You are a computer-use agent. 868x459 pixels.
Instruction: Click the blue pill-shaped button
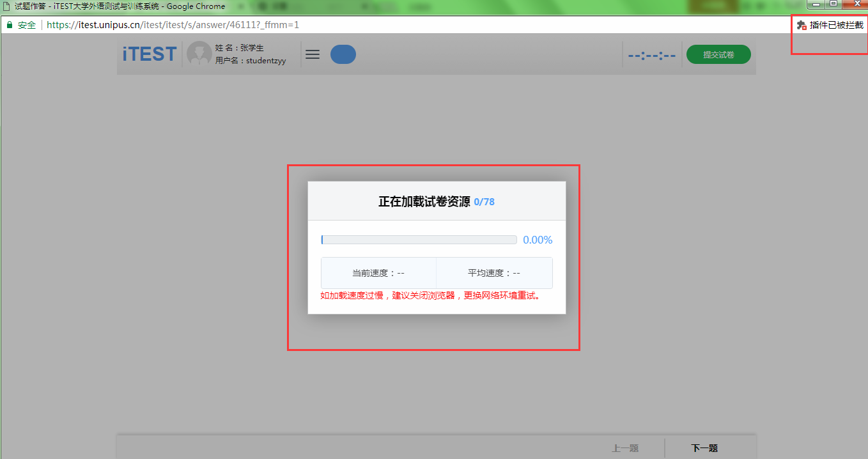click(x=343, y=54)
